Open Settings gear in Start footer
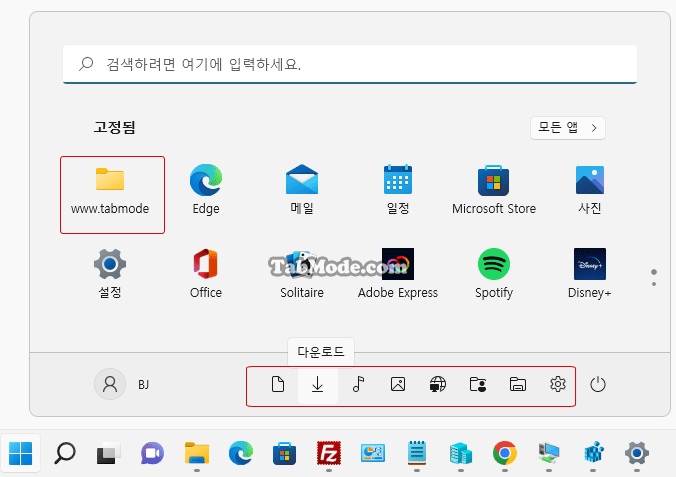 (x=557, y=384)
